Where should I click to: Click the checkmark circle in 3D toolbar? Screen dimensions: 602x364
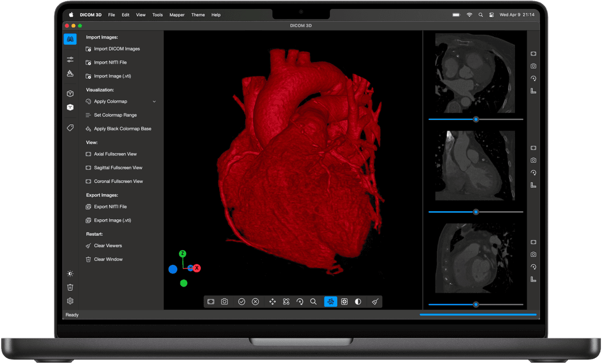click(x=241, y=302)
